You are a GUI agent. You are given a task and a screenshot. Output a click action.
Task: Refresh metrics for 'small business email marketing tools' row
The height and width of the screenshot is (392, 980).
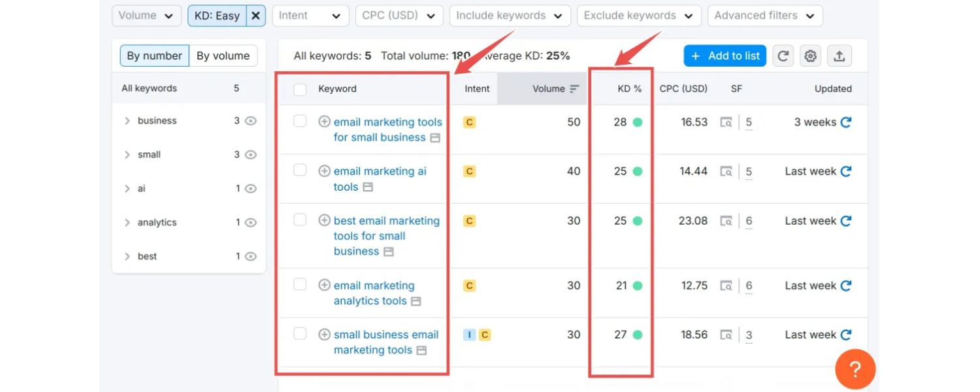tap(846, 335)
